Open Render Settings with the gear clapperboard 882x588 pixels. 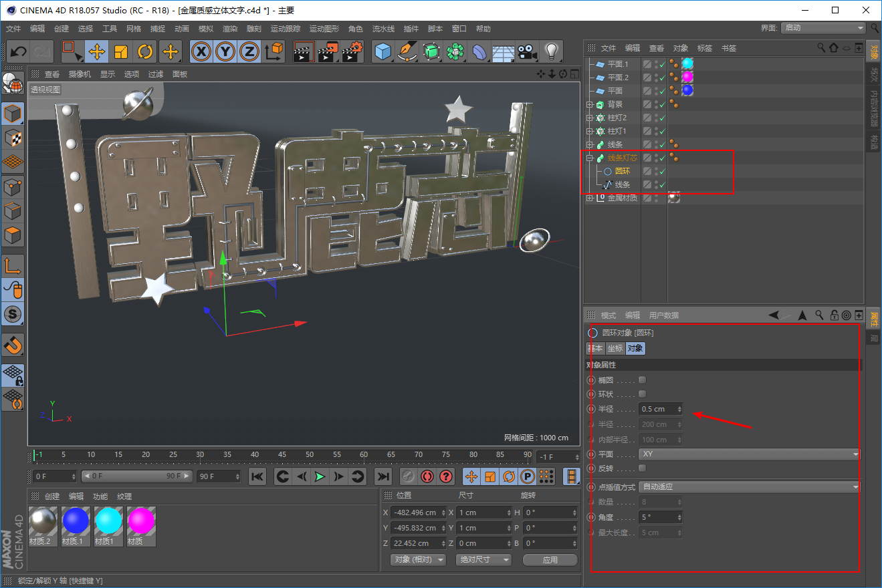[352, 51]
